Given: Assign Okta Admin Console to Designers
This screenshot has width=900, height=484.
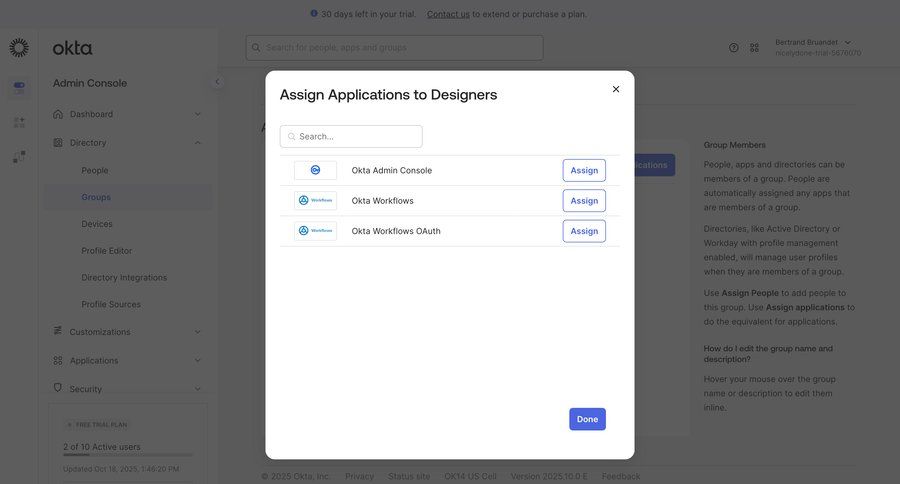Looking at the screenshot, I should 584,171.
